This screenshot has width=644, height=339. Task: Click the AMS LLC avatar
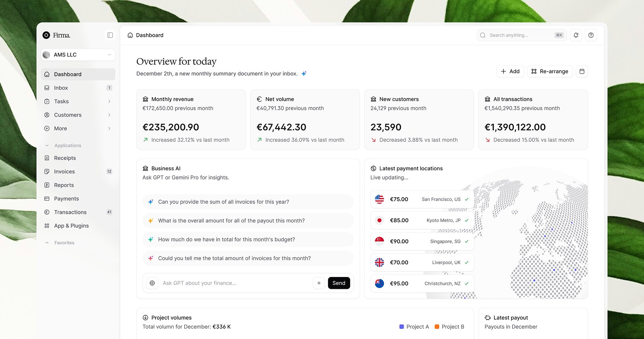coord(47,55)
